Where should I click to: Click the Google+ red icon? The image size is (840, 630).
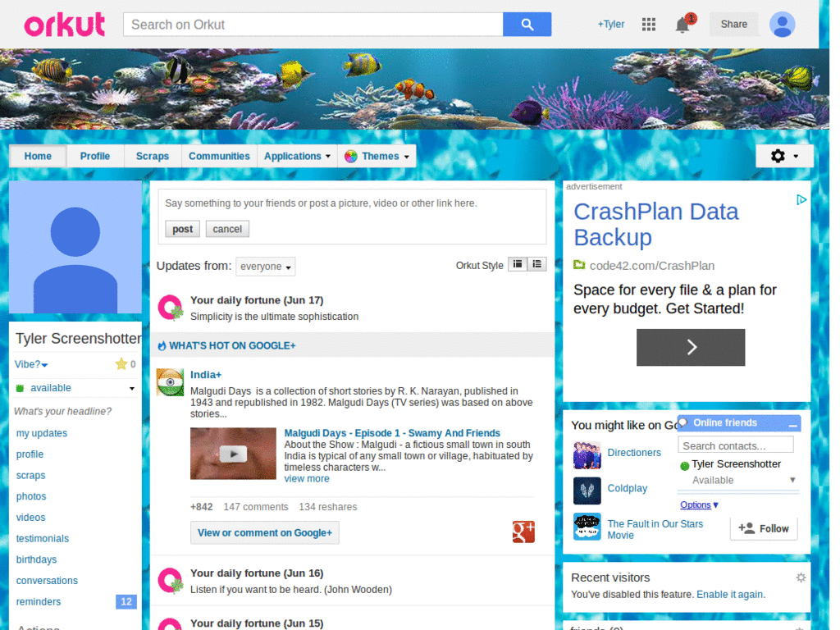[x=523, y=532]
